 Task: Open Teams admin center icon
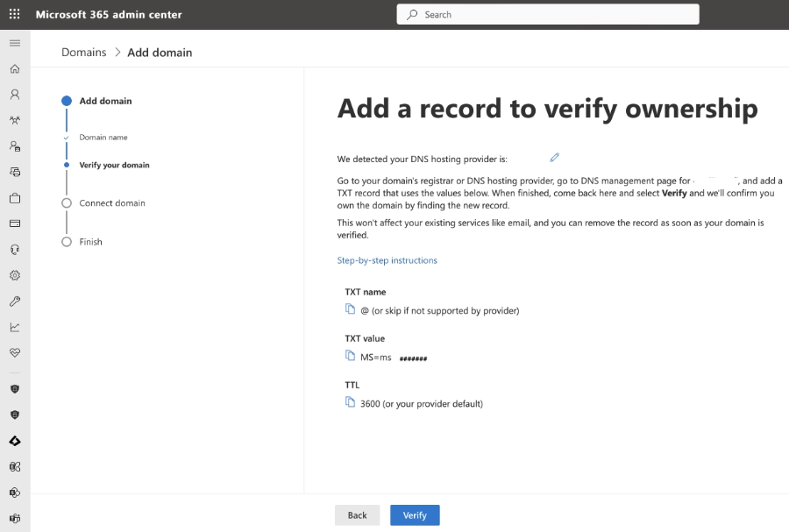[x=15, y=519]
